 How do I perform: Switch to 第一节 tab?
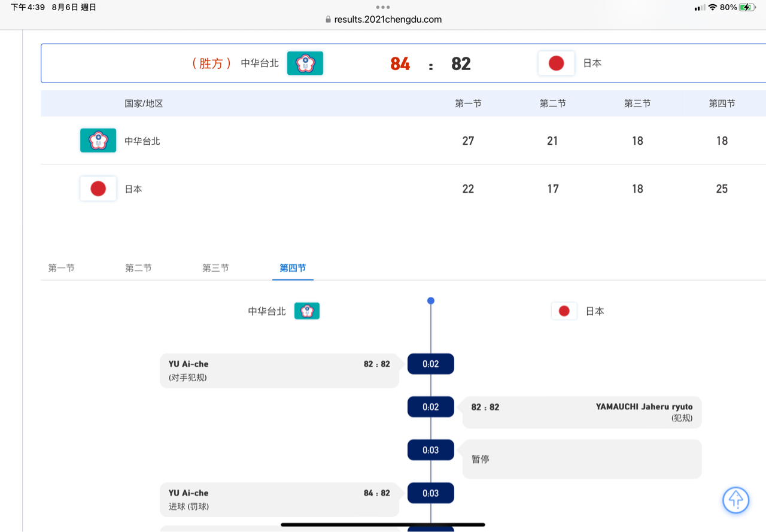pos(62,268)
